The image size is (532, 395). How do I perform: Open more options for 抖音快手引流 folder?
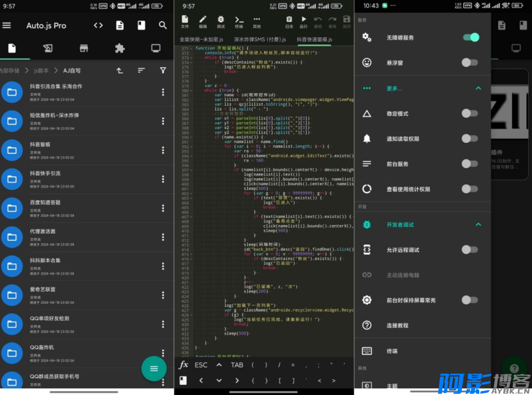[x=163, y=179]
